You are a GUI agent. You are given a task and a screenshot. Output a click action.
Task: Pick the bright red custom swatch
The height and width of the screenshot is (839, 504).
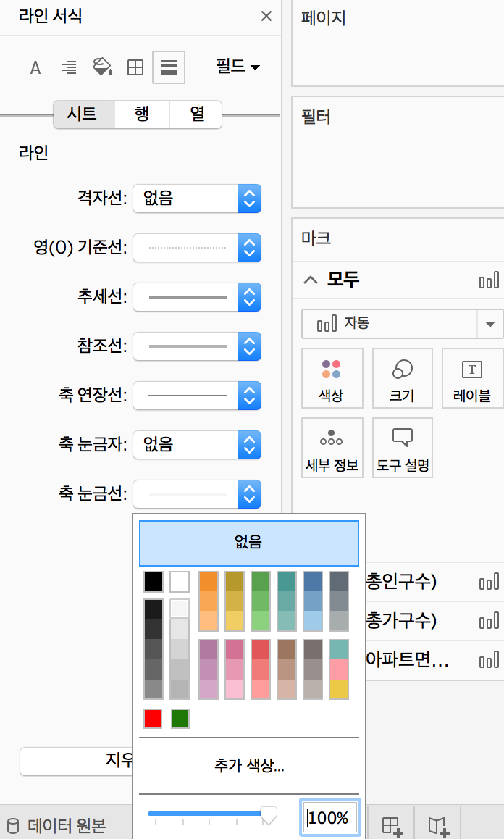153,719
